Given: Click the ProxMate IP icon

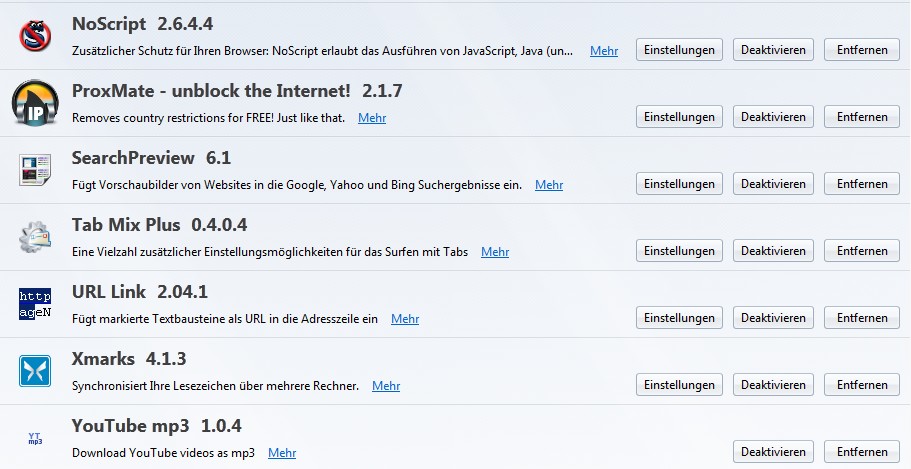Looking at the screenshot, I should [35, 104].
